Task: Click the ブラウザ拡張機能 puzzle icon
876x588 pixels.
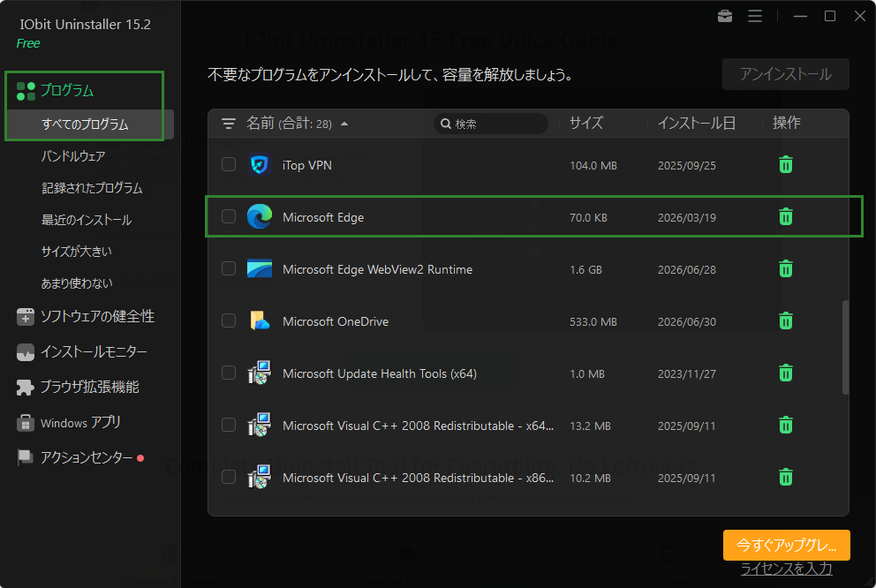Action: 25,387
